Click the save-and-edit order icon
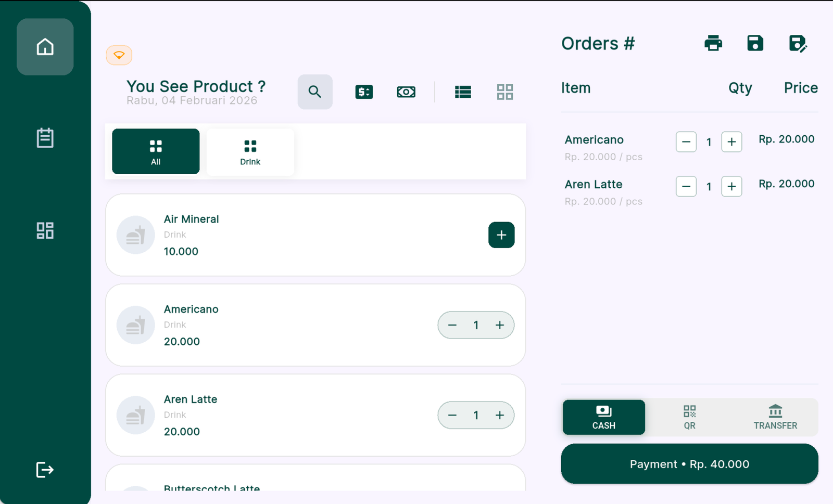The image size is (833, 504). tap(798, 43)
